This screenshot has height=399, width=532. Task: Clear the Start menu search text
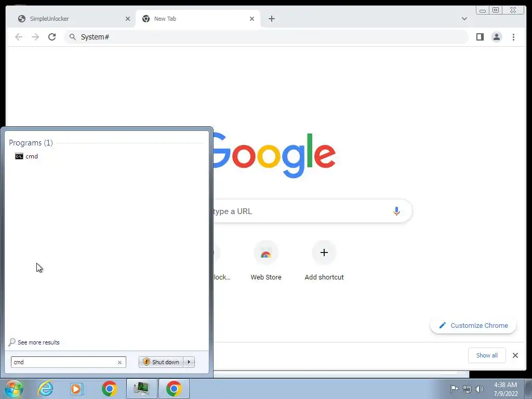coord(119,362)
